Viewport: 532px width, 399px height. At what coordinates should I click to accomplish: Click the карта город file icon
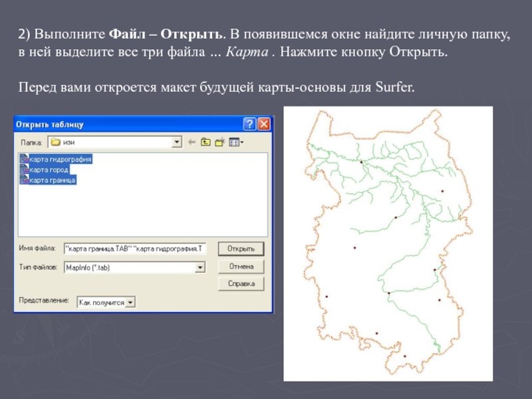[x=24, y=170]
